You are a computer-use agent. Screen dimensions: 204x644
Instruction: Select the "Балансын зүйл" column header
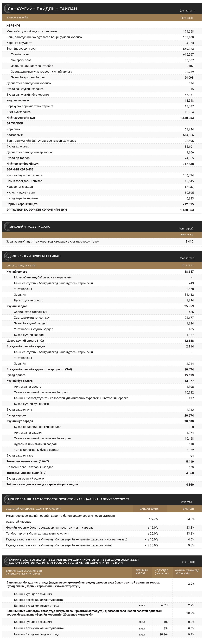(17, 18)
